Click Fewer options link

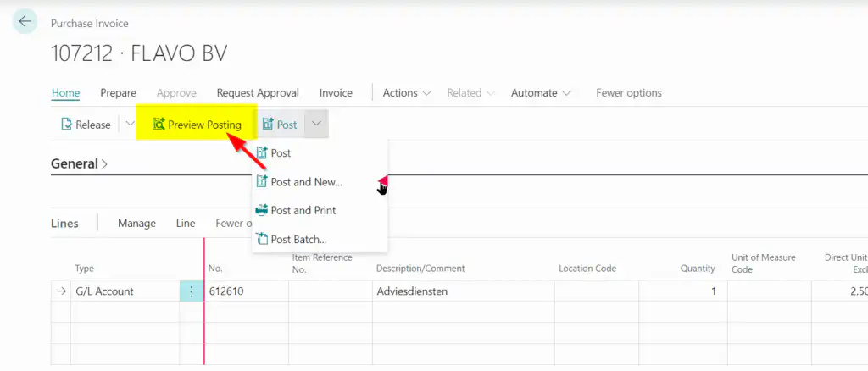pyautogui.click(x=629, y=93)
